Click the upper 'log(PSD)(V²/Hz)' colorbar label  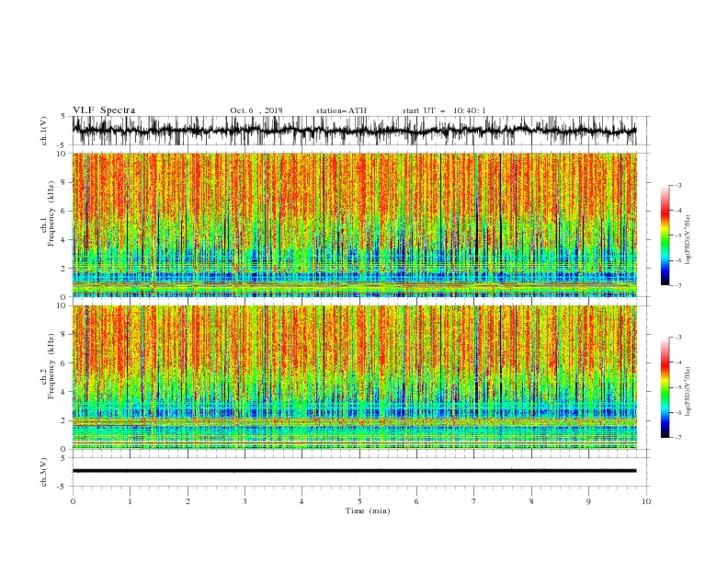click(688, 240)
